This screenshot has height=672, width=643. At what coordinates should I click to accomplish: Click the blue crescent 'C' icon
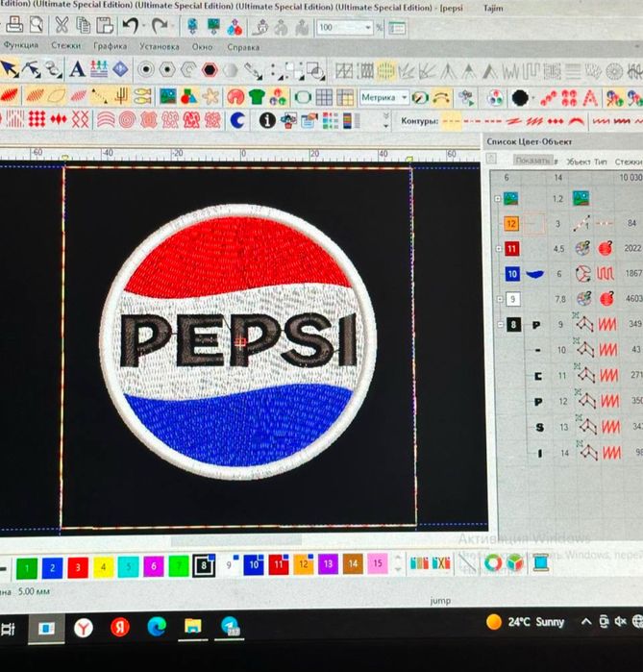[x=236, y=120]
